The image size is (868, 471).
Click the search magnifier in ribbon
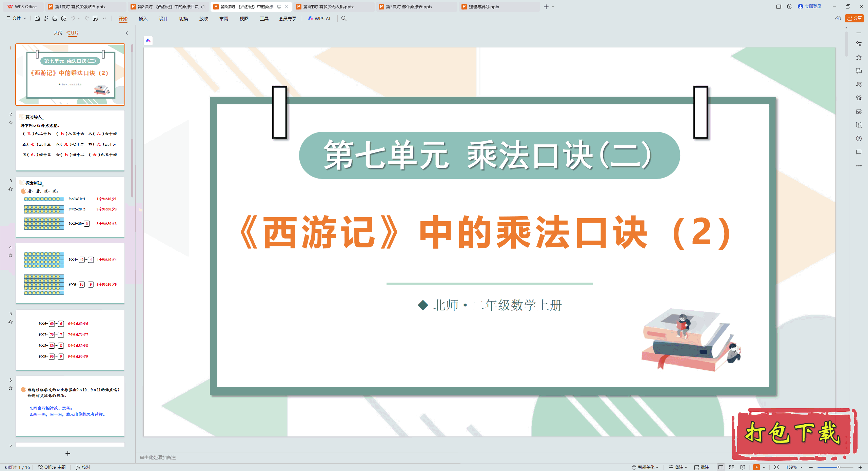[344, 18]
